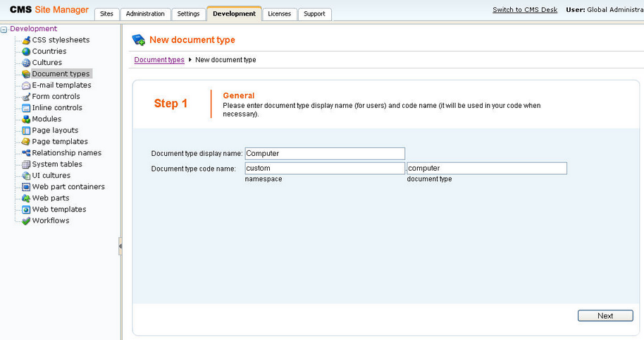Click the Next button
The height and width of the screenshot is (340, 644).
(605, 316)
